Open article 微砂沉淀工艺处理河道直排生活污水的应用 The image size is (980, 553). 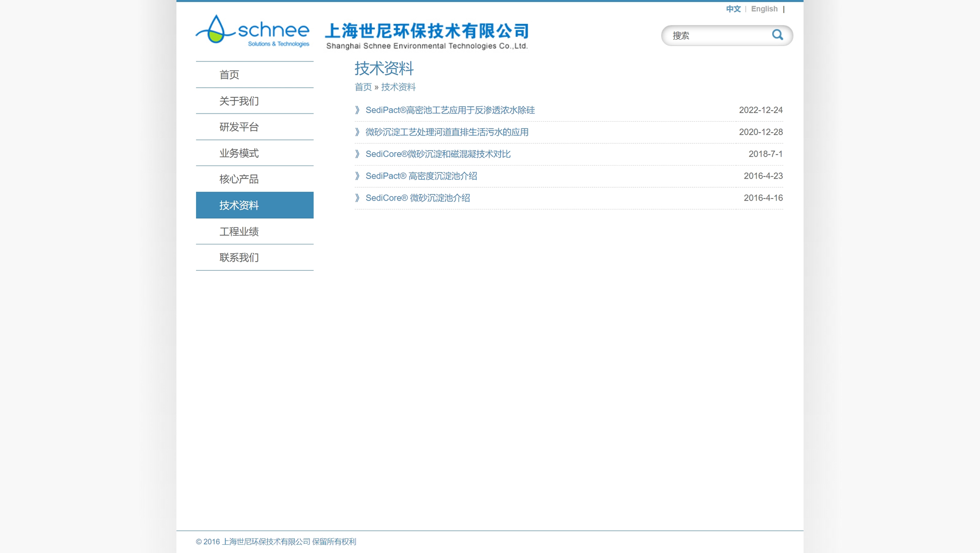click(x=447, y=132)
